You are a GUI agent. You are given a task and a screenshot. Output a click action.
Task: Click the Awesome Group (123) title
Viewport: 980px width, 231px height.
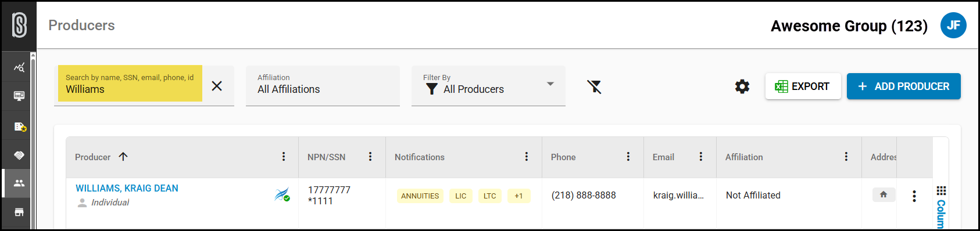tap(849, 26)
